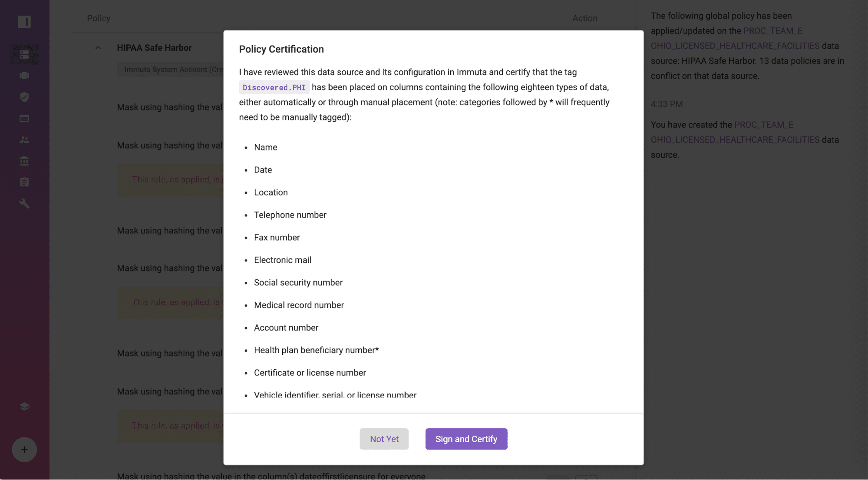Click the Sign and Certify button
The image size is (868, 480).
pyautogui.click(x=466, y=439)
